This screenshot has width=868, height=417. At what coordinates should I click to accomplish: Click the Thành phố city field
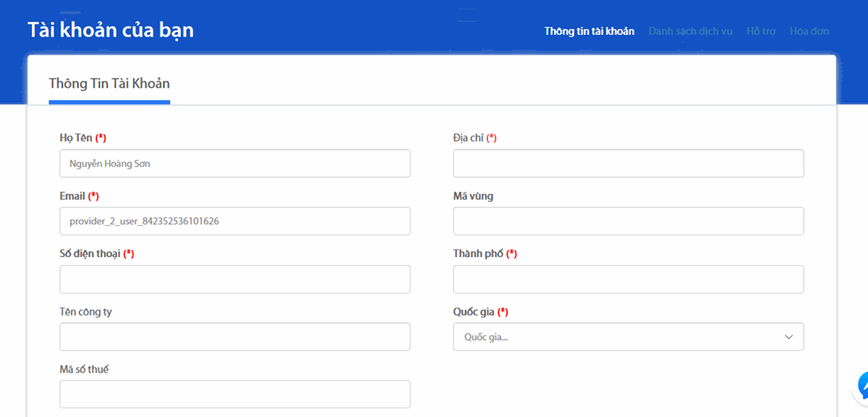pos(628,279)
